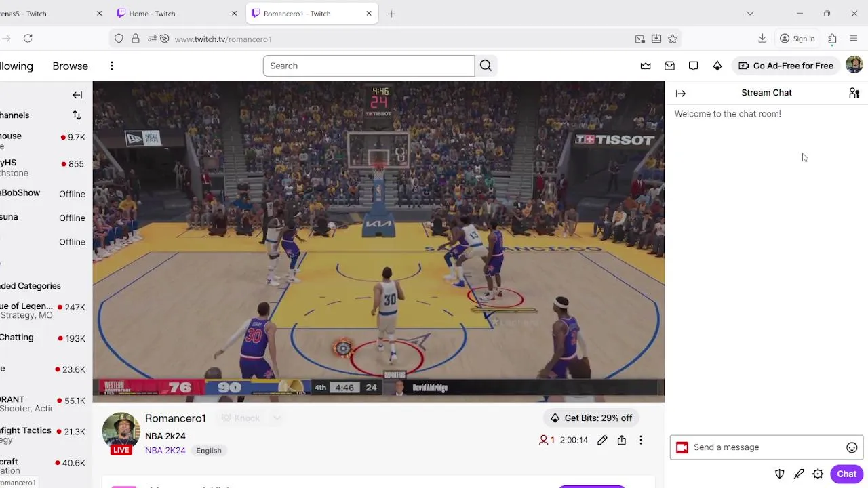
Task: Edit stream info pencil icon
Action: (x=602, y=440)
